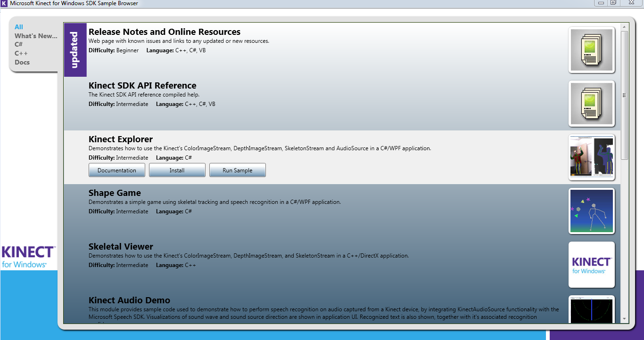Filter samples by C# language
The height and width of the screenshot is (340, 644).
tap(18, 44)
